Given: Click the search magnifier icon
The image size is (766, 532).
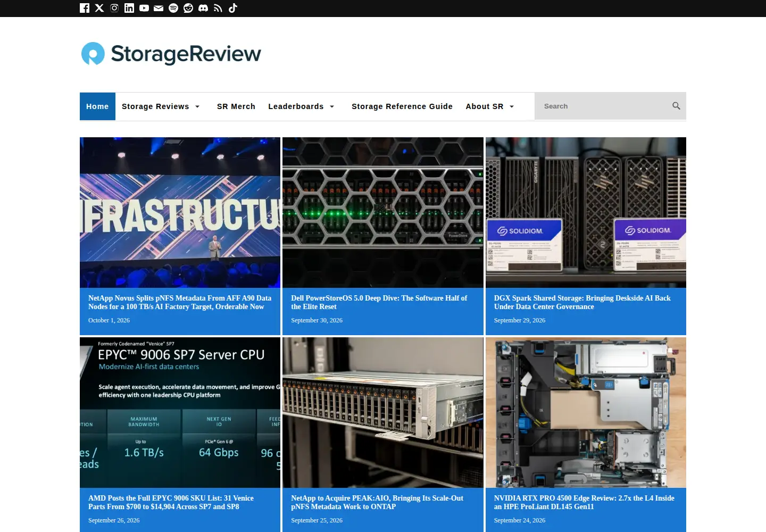Looking at the screenshot, I should (x=676, y=106).
